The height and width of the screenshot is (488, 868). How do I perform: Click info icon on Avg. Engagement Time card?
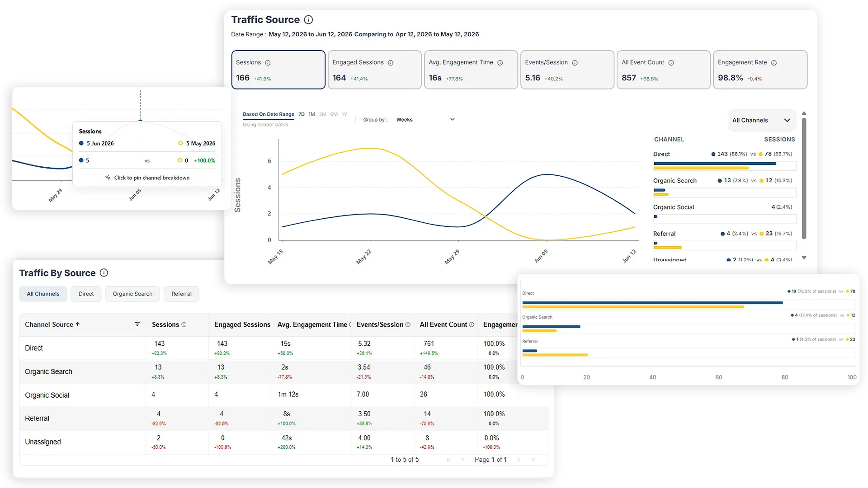(500, 63)
